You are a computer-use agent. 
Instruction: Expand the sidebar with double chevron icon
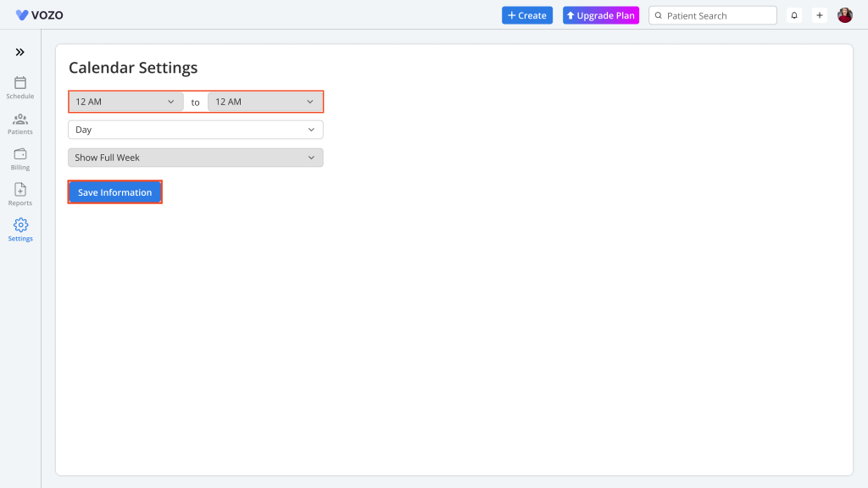[x=20, y=53]
